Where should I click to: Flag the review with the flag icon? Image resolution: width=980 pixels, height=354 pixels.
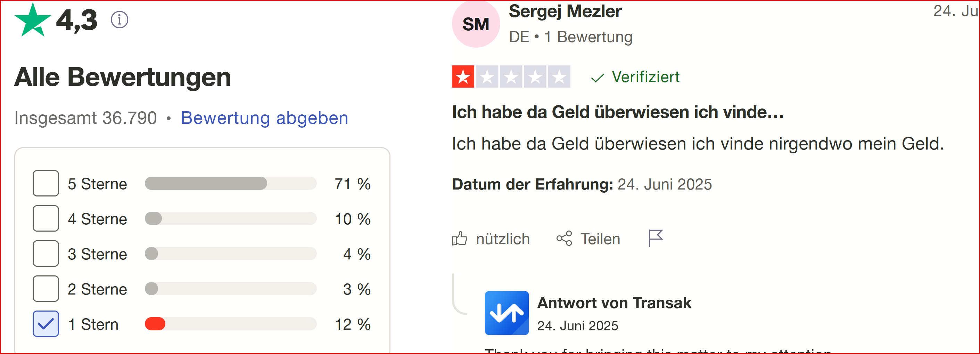point(656,239)
